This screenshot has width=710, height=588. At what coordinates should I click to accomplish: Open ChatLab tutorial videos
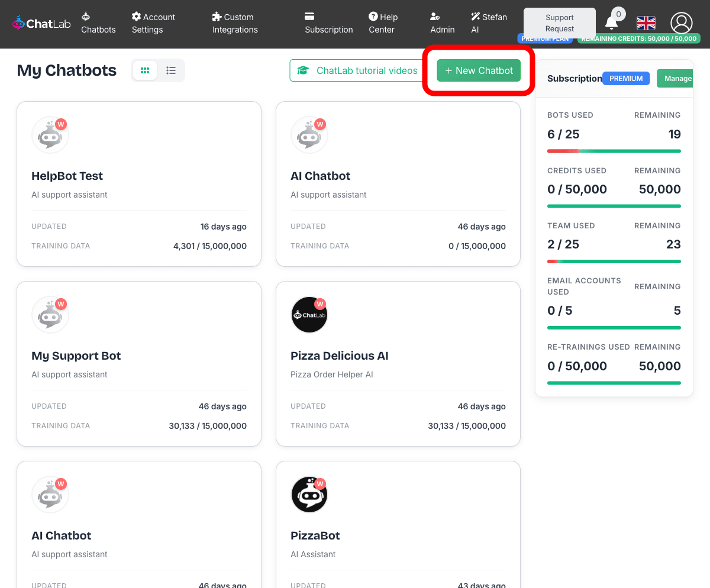[x=357, y=70]
